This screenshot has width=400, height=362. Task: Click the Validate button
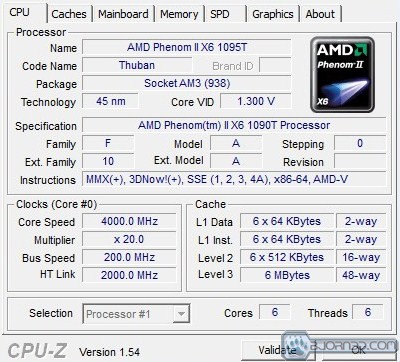(x=277, y=350)
